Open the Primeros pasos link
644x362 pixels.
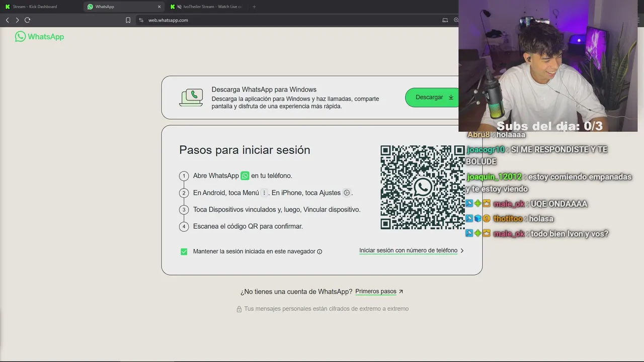tap(376, 291)
